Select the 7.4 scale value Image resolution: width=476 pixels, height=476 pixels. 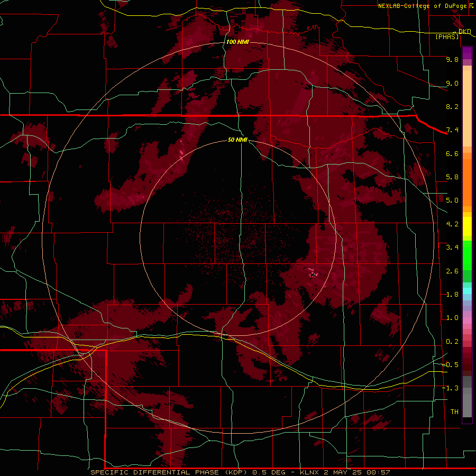pyautogui.click(x=452, y=130)
